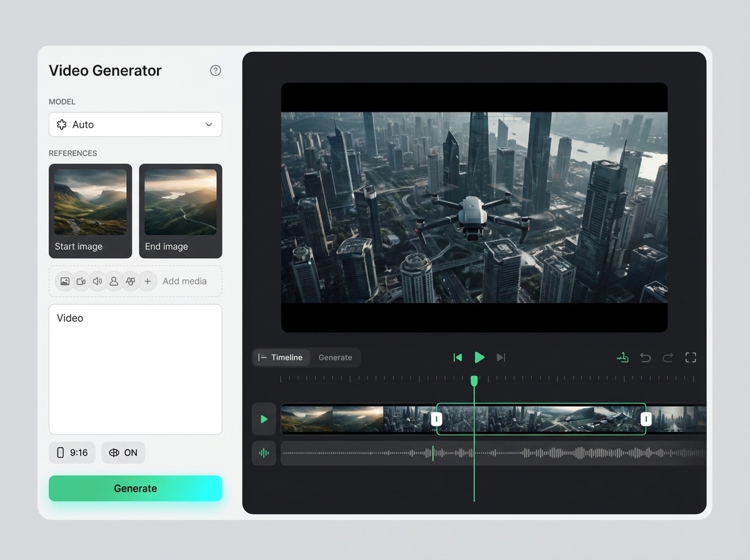Toggle the ON setting button

[x=123, y=452]
